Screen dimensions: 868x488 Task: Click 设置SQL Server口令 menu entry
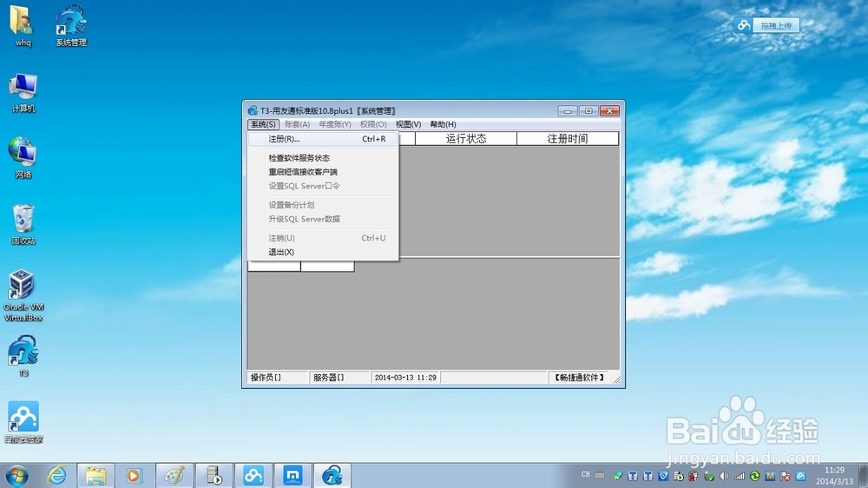point(323,186)
